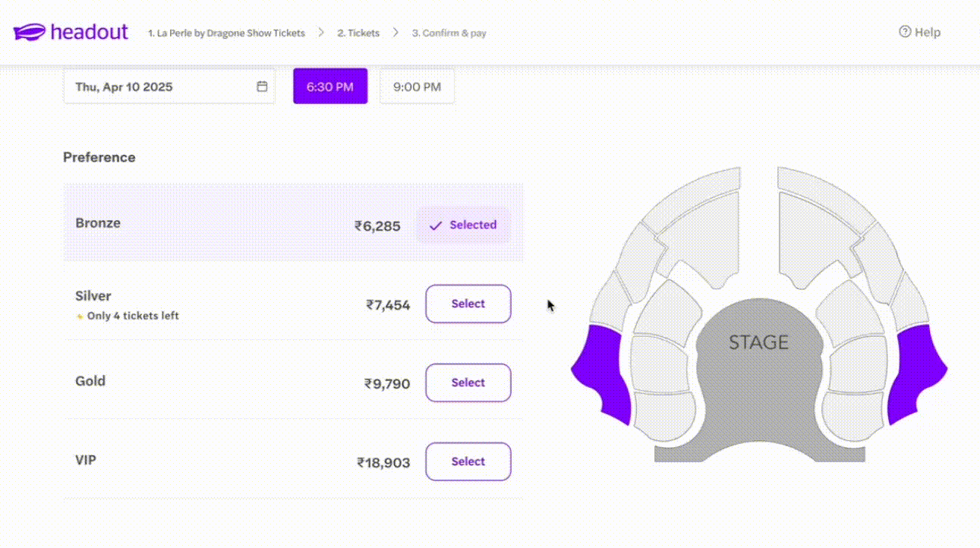The height and width of the screenshot is (548, 980).
Task: Open the Thu, Apr 10 2025 date picker
Action: click(x=169, y=87)
